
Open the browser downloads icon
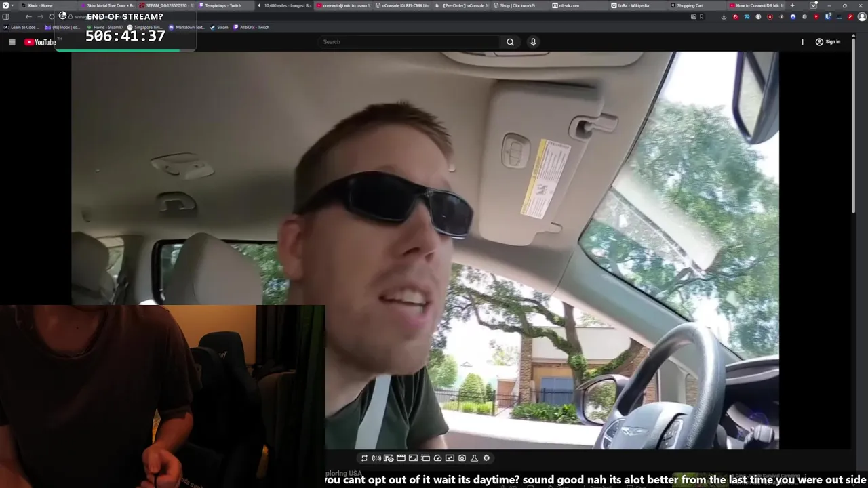click(x=724, y=16)
